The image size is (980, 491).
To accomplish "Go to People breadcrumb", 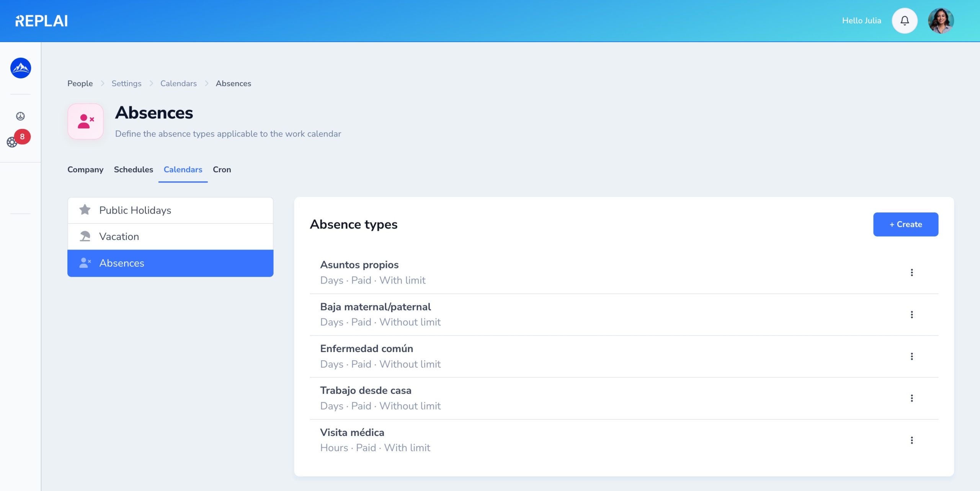I will pyautogui.click(x=80, y=83).
